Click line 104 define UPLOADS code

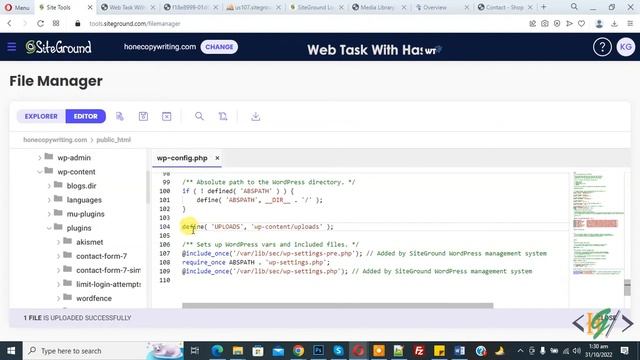pos(258,227)
